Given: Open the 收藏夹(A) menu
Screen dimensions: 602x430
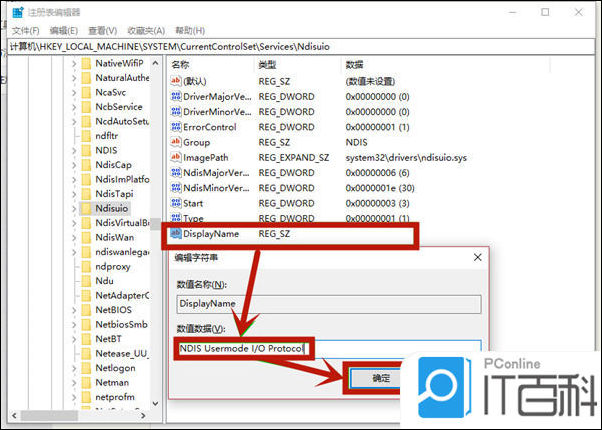Looking at the screenshot, I should (146, 31).
